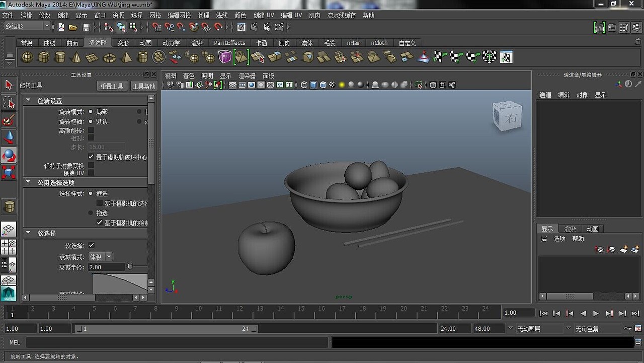Create a new layer in layer editor
This screenshot has width=644, height=363.
click(x=624, y=249)
